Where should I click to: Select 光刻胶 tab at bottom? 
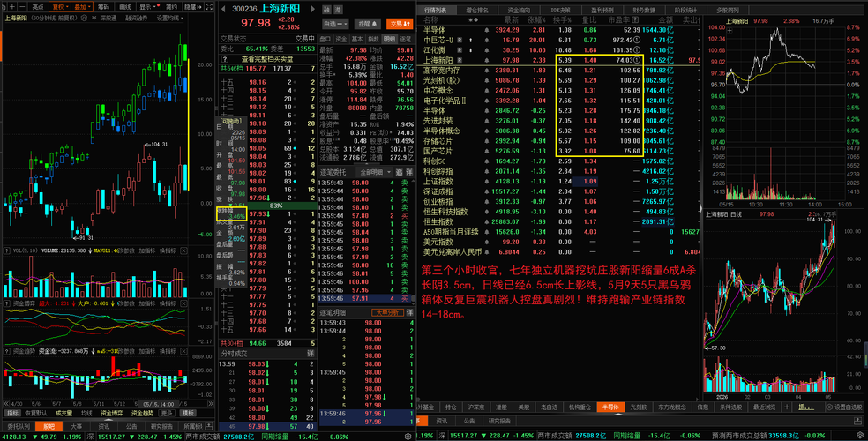pos(639,407)
